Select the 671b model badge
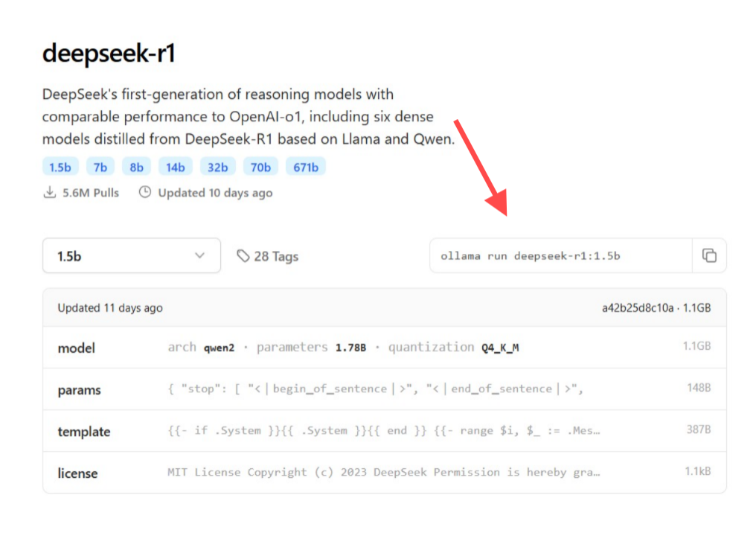The width and height of the screenshot is (756, 533). (306, 167)
